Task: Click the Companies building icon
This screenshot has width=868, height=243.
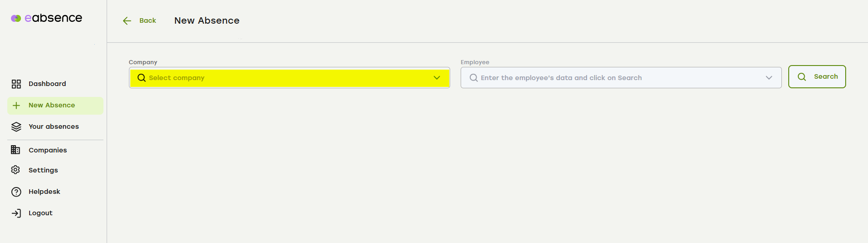Action: pos(15,150)
